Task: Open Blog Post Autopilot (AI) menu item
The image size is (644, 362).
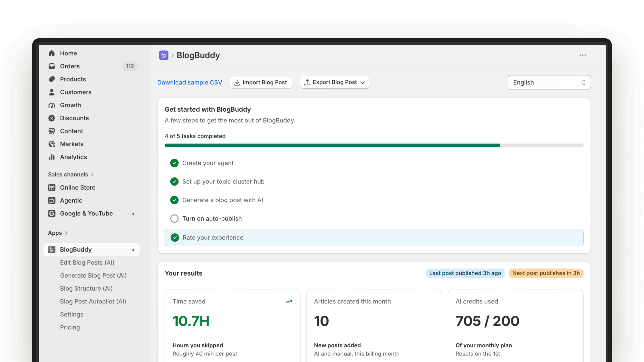Action: (x=93, y=301)
